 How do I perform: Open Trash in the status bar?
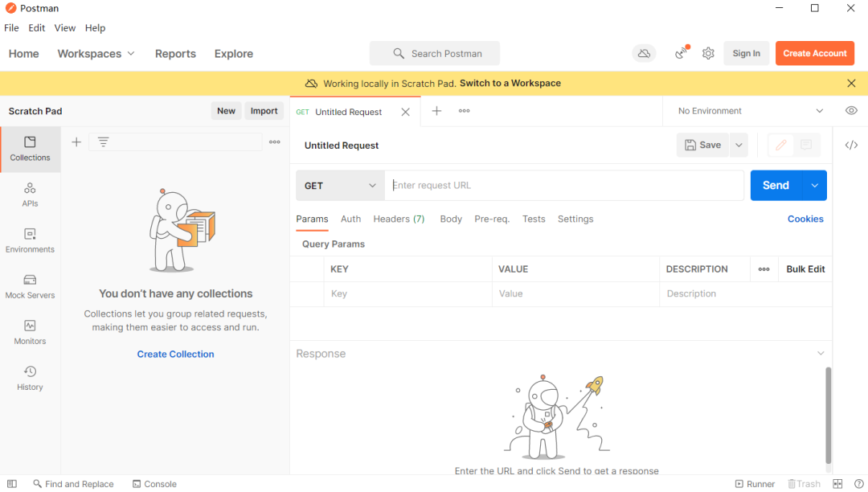point(804,484)
